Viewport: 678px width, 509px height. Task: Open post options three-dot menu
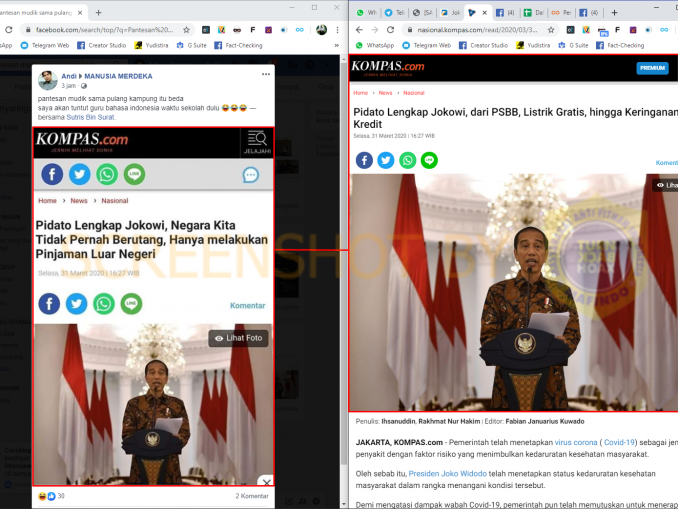(x=266, y=74)
